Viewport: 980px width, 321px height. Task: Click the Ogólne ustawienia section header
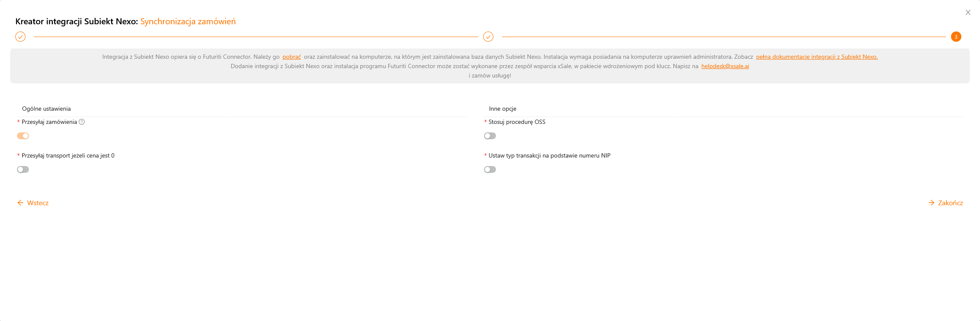(x=46, y=109)
